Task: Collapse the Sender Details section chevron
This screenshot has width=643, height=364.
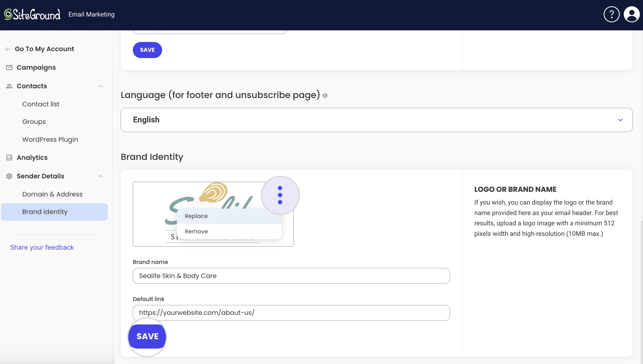Action: click(100, 176)
